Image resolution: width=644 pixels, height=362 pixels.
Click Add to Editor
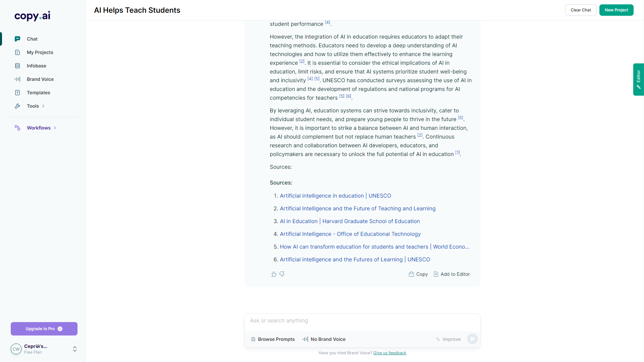pyautogui.click(x=451, y=274)
